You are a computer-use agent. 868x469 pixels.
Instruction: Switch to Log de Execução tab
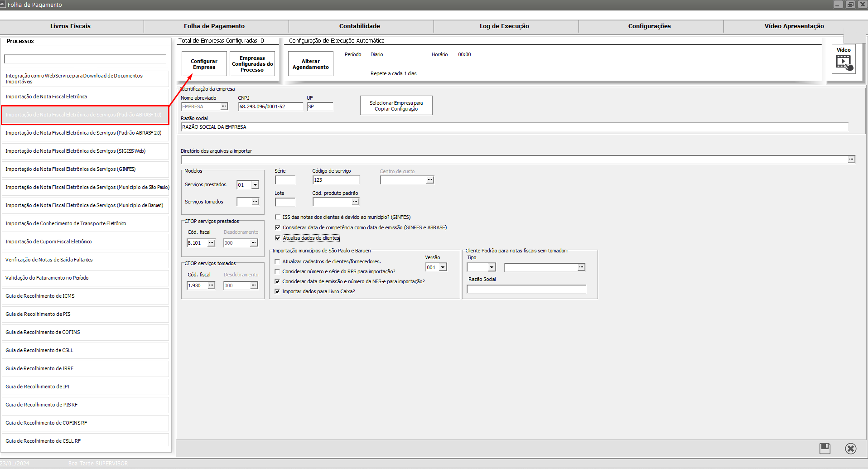504,26
